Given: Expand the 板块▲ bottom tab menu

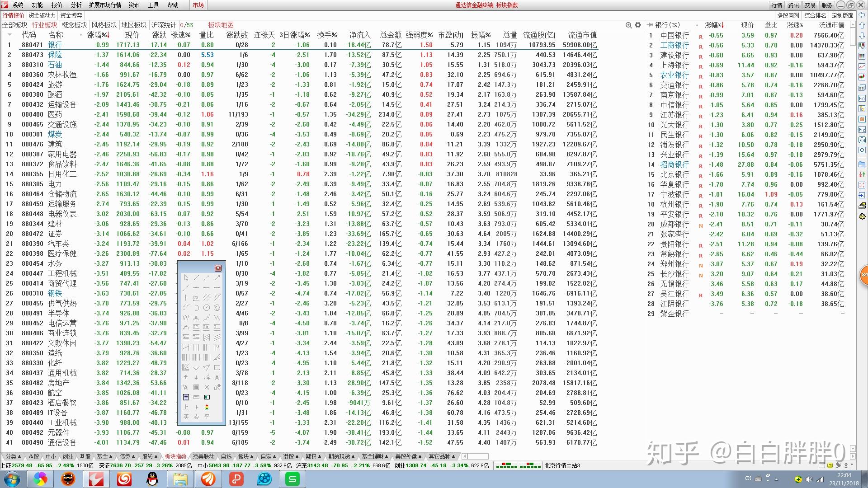Looking at the screenshot, I should click(x=246, y=456).
